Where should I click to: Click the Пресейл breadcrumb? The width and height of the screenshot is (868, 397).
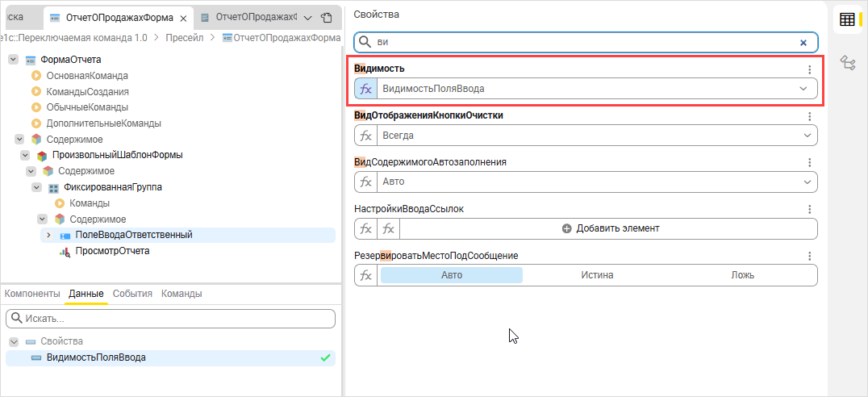(185, 38)
